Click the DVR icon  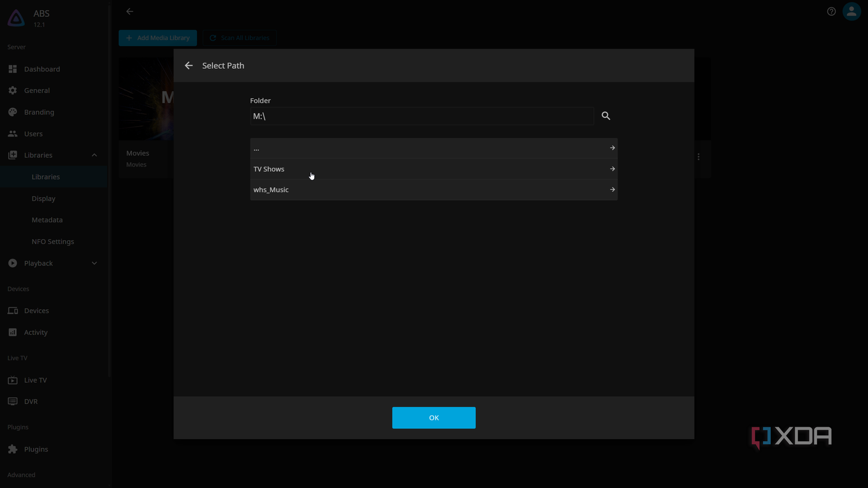13,401
